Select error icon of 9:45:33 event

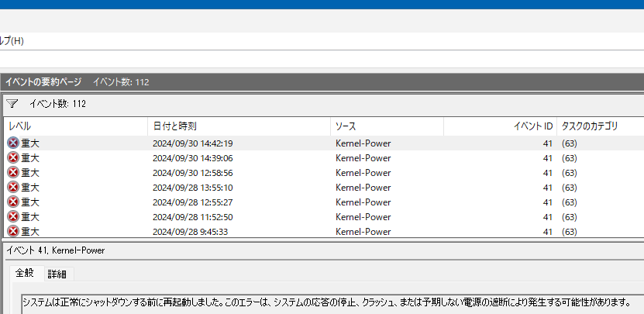tap(13, 231)
